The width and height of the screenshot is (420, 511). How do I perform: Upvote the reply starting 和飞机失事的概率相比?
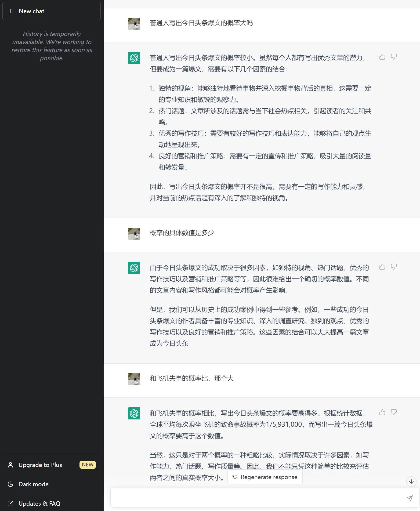coord(382,412)
